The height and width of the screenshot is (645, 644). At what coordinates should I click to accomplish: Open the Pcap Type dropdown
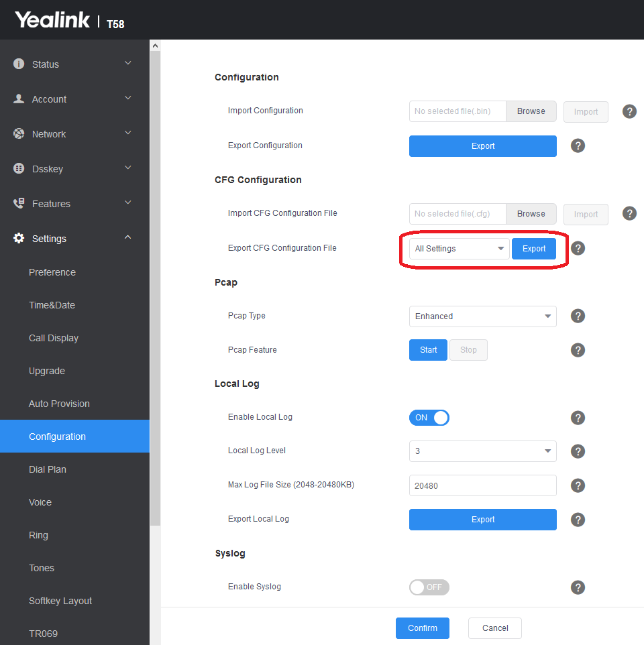tap(482, 316)
